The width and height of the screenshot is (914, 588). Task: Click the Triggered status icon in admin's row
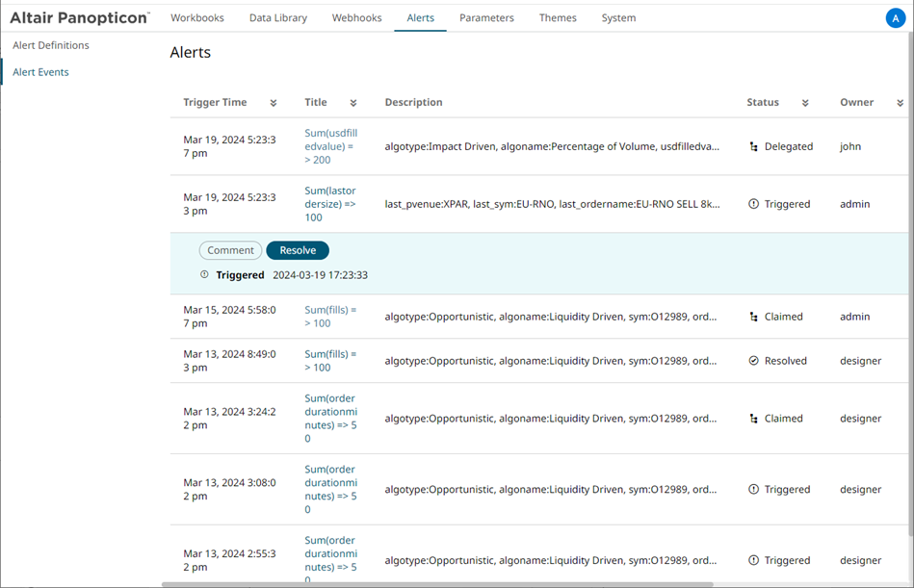point(753,204)
